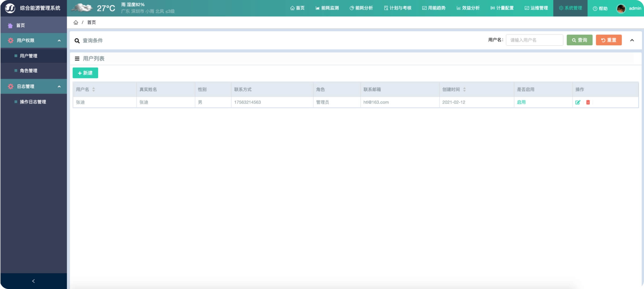The image size is (644, 289).
Task: Collapse the sidebar with the bottom arrow
Action: tap(34, 281)
